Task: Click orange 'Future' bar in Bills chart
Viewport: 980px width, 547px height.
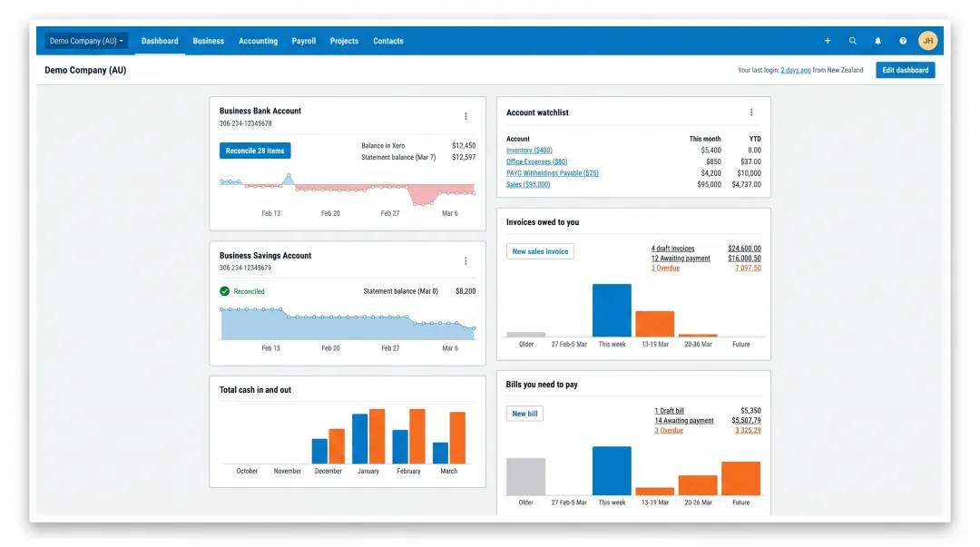Action: click(740, 478)
